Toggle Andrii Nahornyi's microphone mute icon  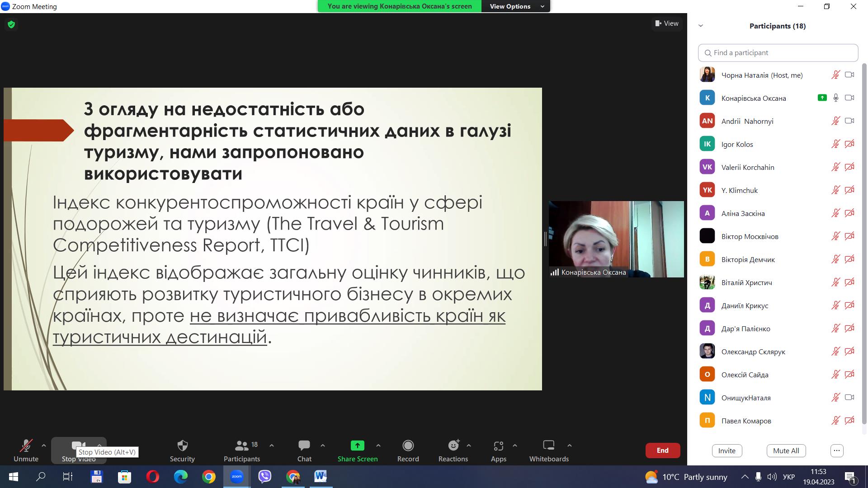(x=835, y=121)
